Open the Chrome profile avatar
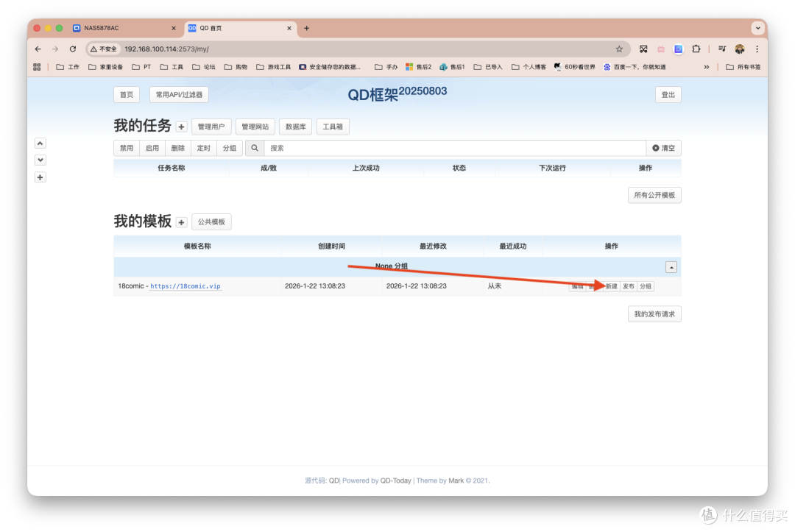This screenshot has height=532, width=795. click(x=740, y=49)
